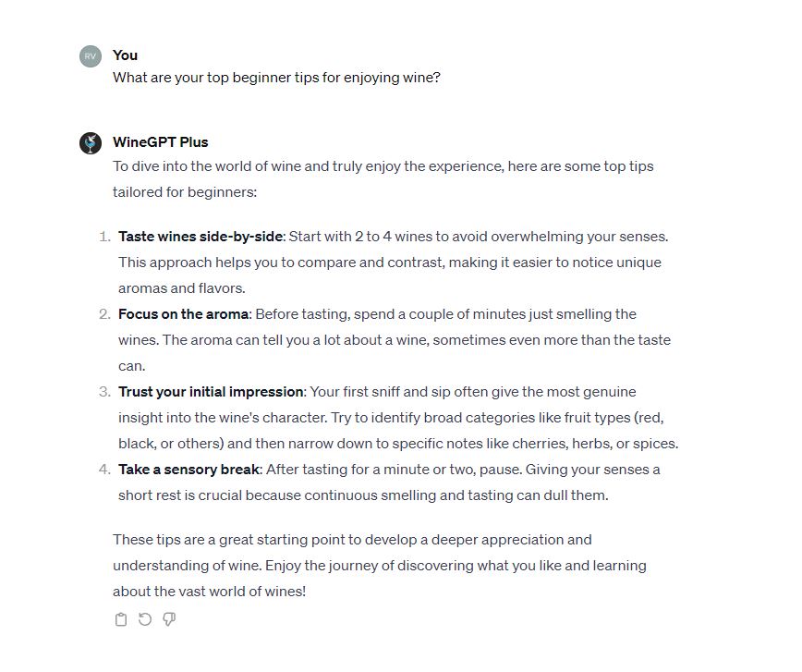Click item four, Take a sensory break
This screenshot has height=672, width=802.
click(388, 482)
